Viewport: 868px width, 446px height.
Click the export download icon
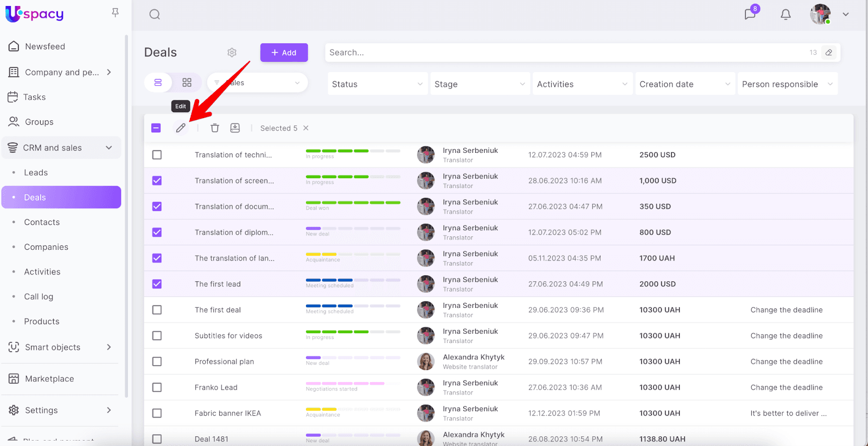pos(235,128)
